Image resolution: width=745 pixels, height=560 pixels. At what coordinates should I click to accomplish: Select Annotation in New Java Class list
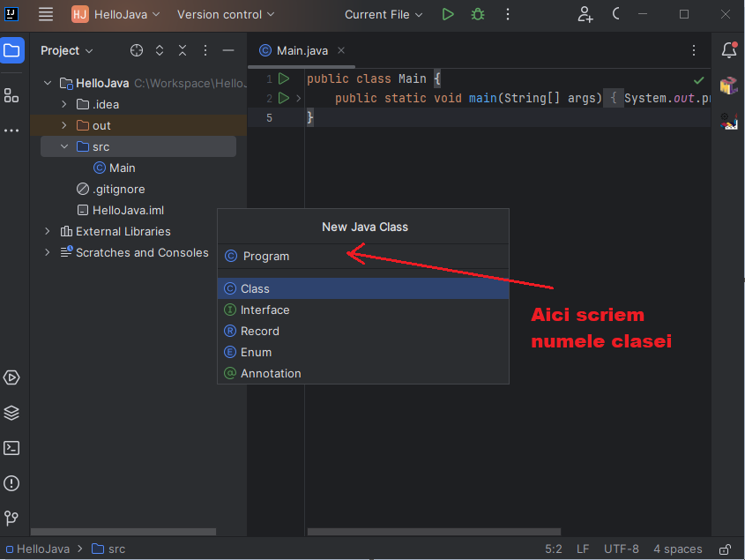click(363, 373)
